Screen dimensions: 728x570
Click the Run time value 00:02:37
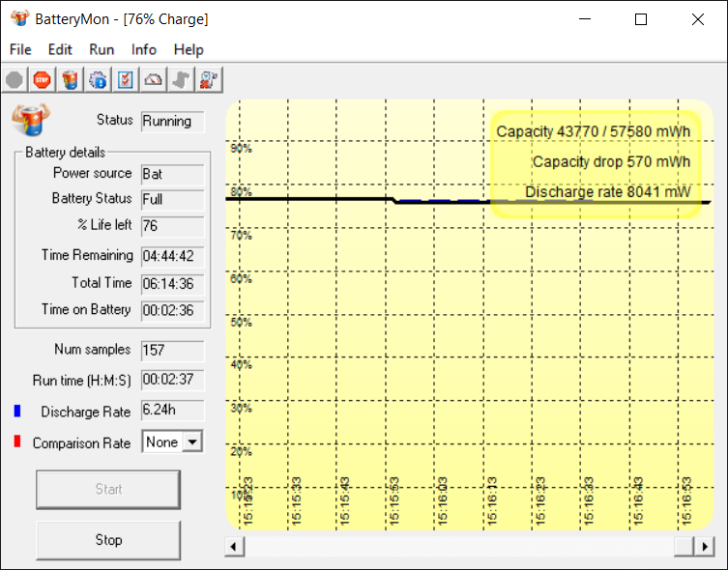click(x=173, y=380)
